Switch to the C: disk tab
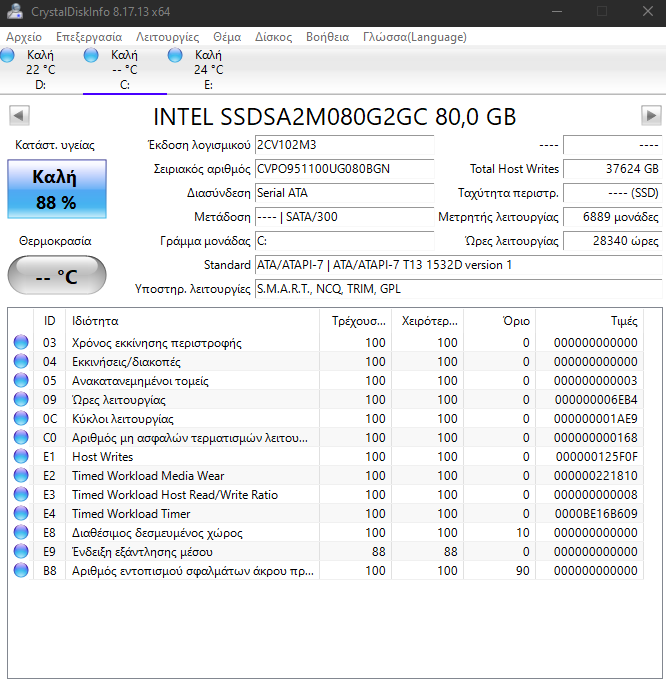 (x=125, y=70)
